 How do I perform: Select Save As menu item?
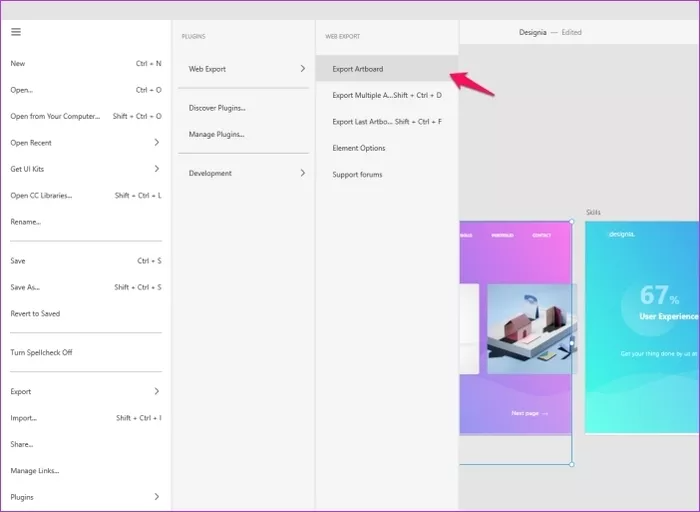(25, 287)
